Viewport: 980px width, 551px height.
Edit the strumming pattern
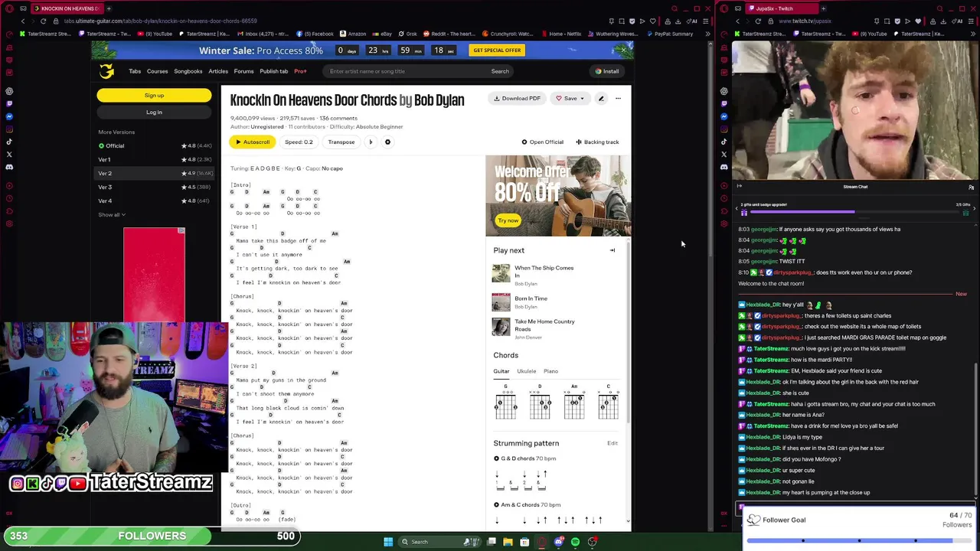(x=612, y=443)
